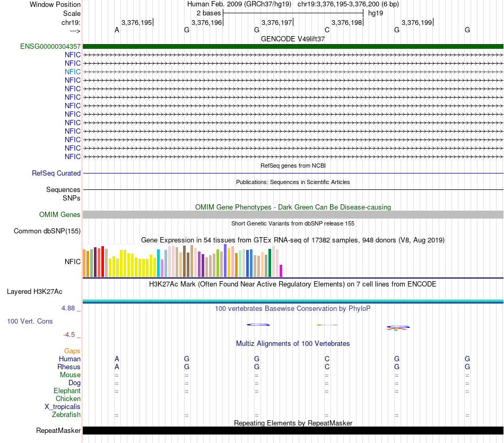Select the RepeatMasker track label
504x443 pixels.
tap(58, 430)
